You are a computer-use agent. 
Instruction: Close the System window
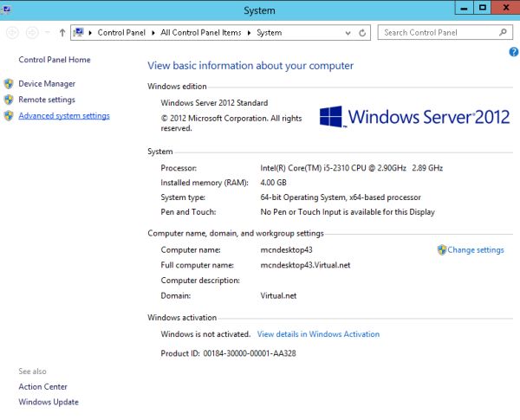tap(506, 8)
